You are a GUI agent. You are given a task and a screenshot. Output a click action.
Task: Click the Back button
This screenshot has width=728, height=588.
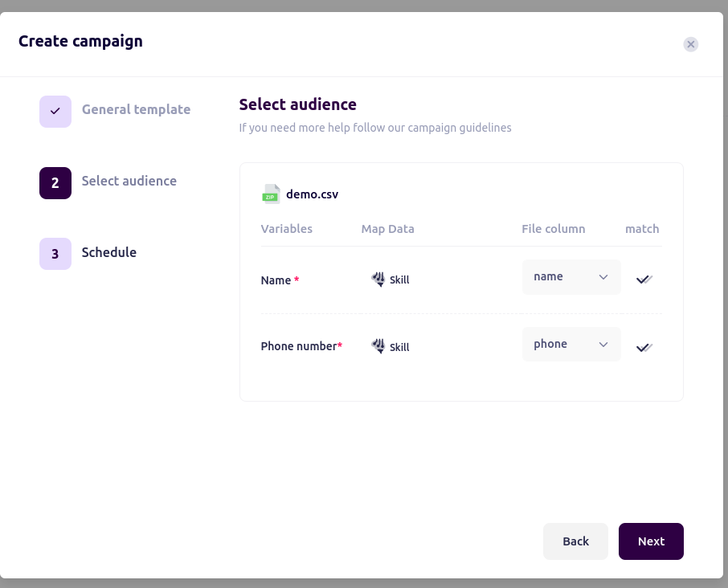575,541
